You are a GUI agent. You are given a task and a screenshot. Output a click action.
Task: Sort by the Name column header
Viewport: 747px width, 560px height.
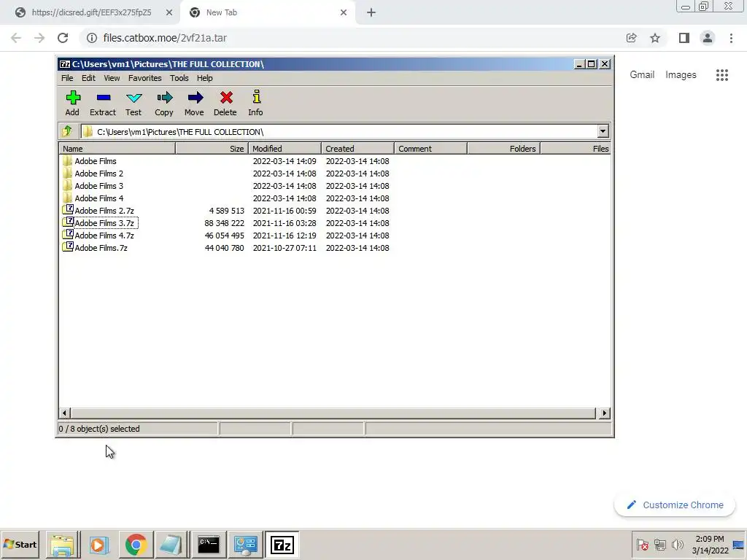point(117,149)
